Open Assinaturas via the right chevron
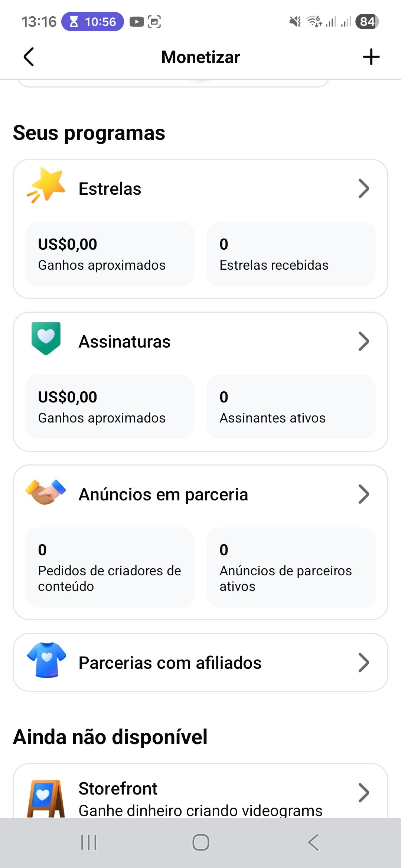The image size is (401, 868). (363, 341)
